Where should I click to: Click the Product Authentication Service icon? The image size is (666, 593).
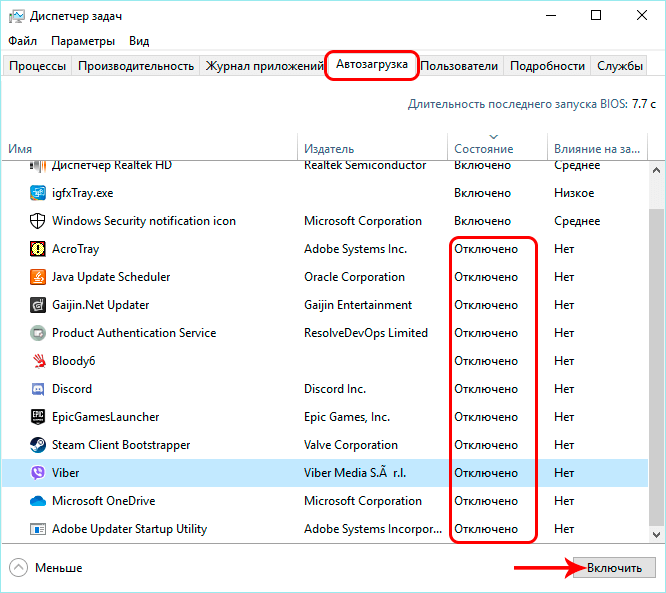coord(38,333)
